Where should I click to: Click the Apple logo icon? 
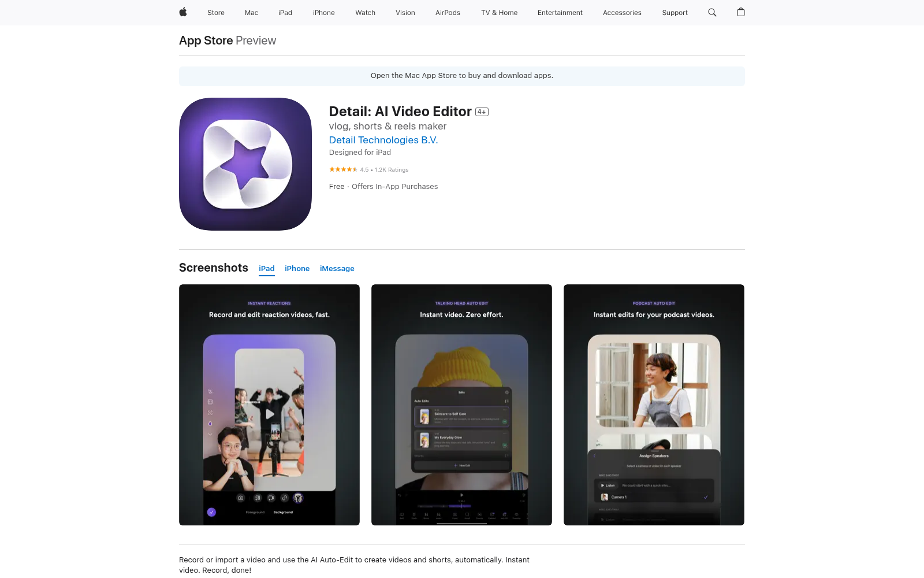(183, 12)
